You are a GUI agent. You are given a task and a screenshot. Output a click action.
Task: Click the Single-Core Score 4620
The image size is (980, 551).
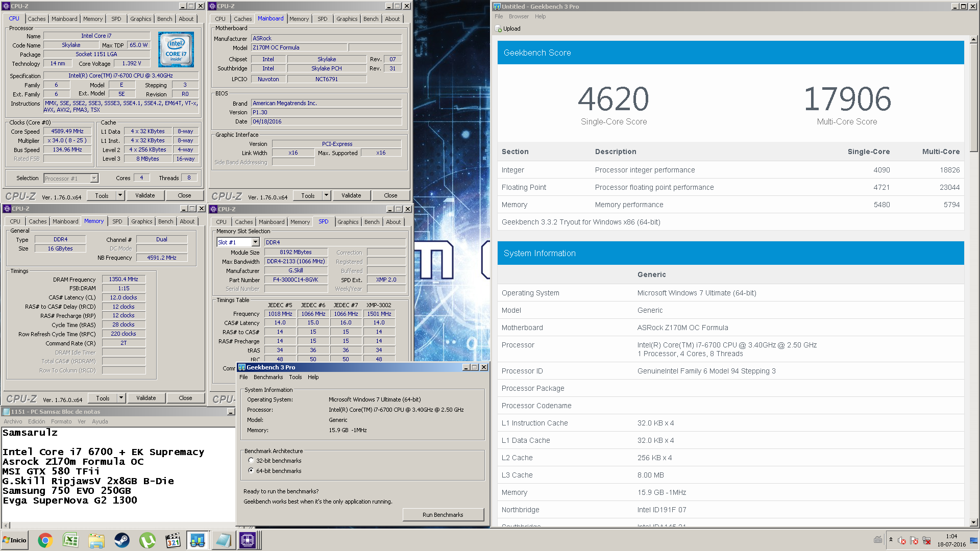point(614,99)
